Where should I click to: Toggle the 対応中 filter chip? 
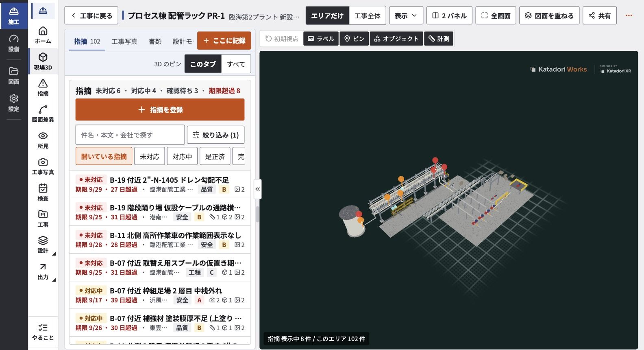pos(182,156)
